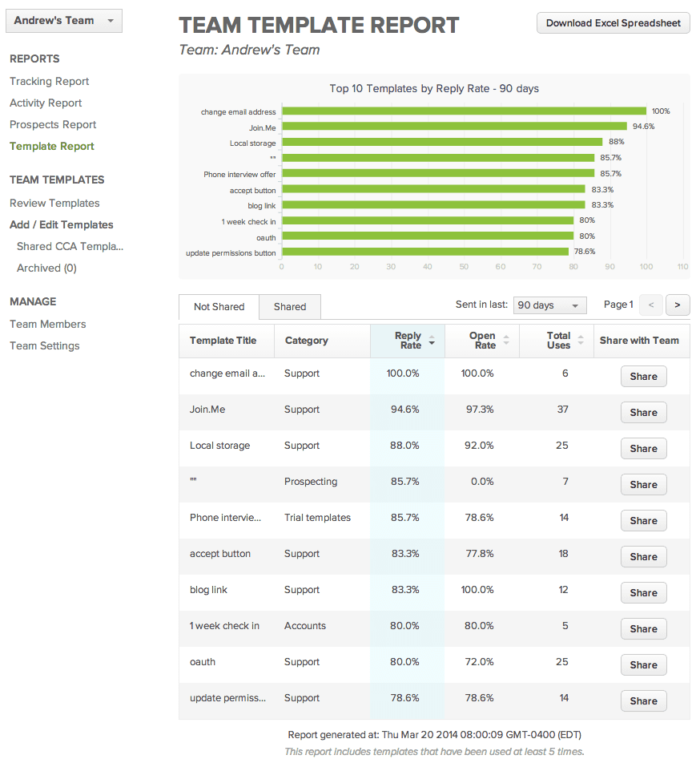This screenshot has width=700, height=759.
Task: Sort table by Reply Rate column
Action: pos(408,341)
